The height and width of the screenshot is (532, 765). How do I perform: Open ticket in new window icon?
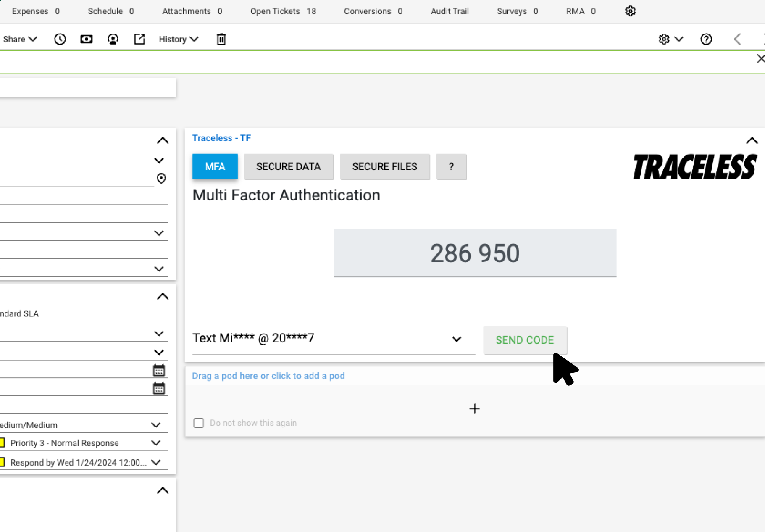[x=139, y=39]
